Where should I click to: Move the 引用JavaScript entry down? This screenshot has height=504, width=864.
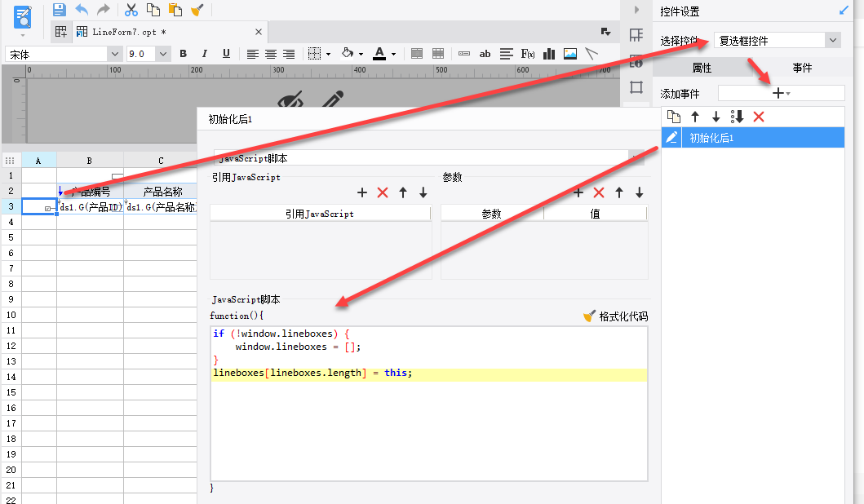click(423, 192)
